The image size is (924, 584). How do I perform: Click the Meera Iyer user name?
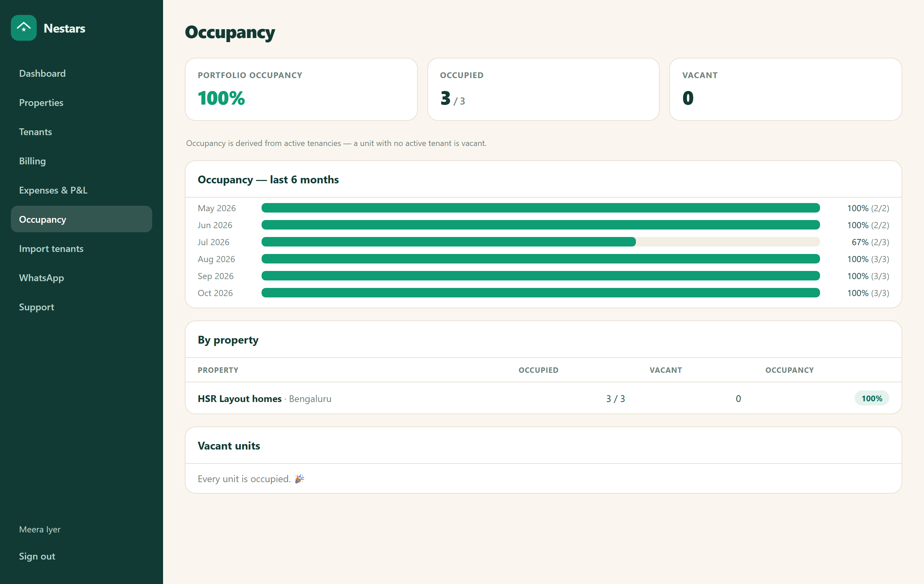point(40,529)
